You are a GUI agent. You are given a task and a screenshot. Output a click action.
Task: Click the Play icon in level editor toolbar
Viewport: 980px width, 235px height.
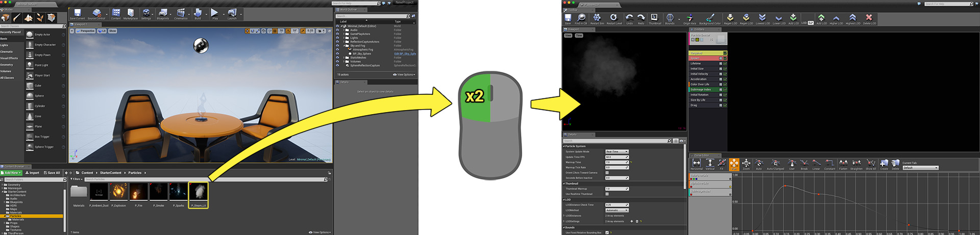[215, 14]
